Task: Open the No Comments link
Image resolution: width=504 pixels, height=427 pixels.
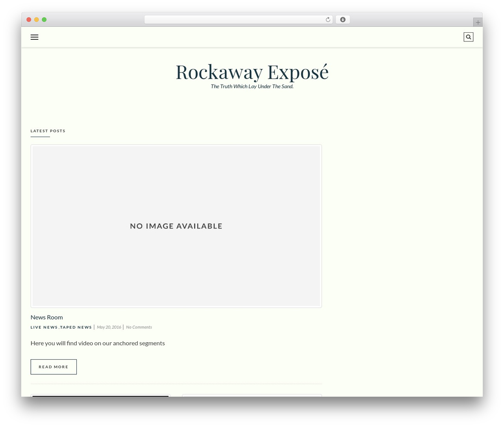Action: coord(139,327)
